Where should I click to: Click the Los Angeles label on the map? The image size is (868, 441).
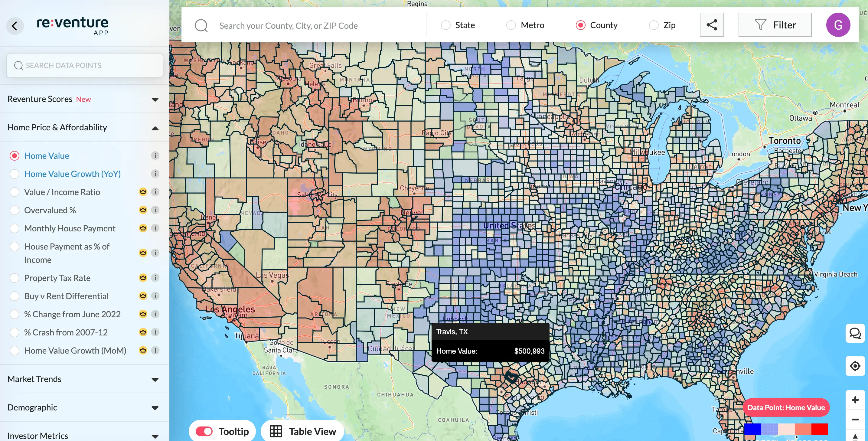coord(230,309)
